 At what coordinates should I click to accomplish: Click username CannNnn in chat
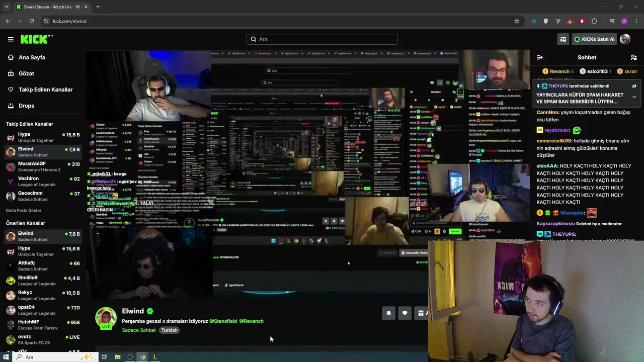pos(548,113)
